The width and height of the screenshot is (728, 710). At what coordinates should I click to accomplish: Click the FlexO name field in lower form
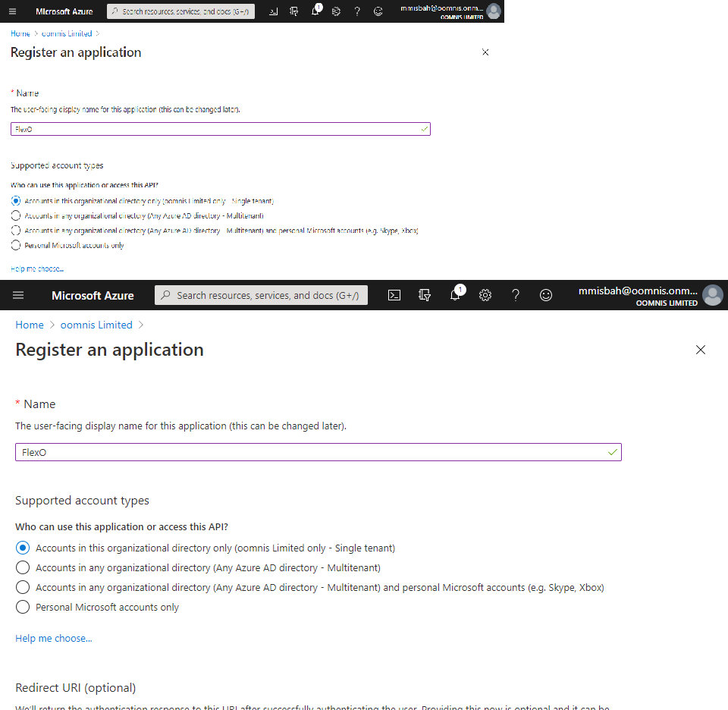click(x=318, y=452)
